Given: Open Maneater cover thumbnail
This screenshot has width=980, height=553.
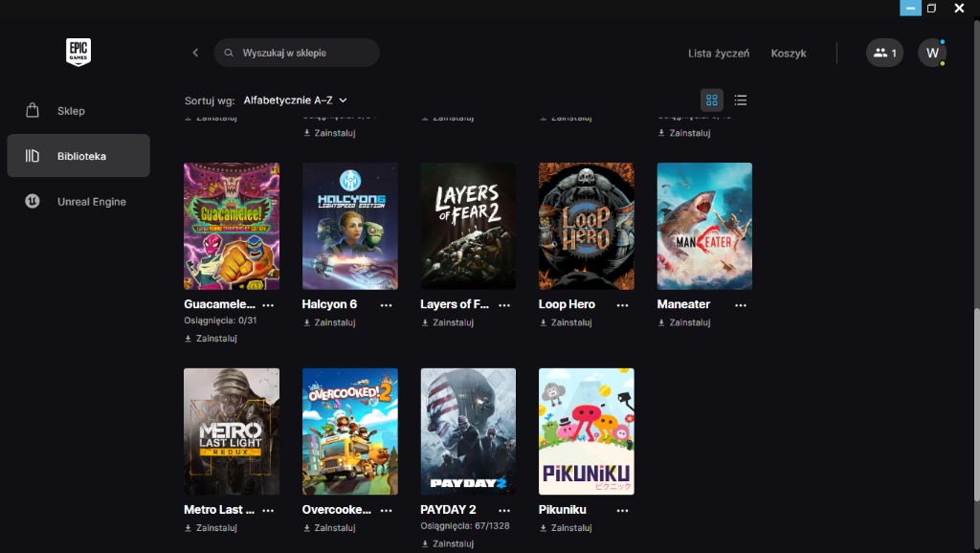Looking at the screenshot, I should [x=704, y=226].
